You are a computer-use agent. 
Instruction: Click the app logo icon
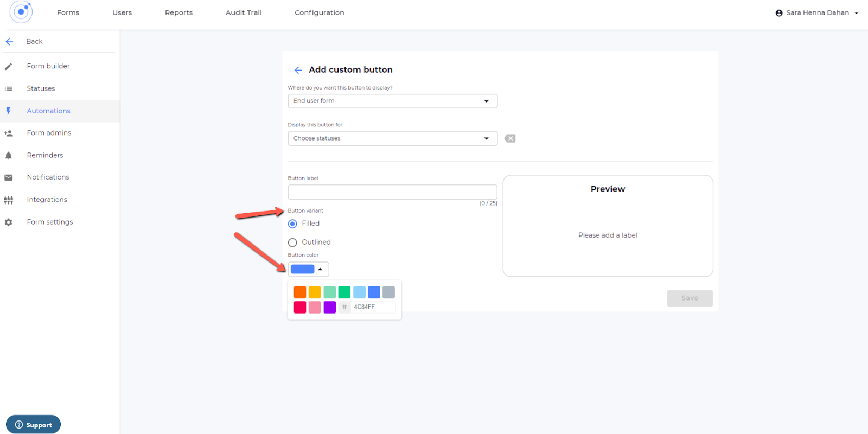pyautogui.click(x=21, y=12)
